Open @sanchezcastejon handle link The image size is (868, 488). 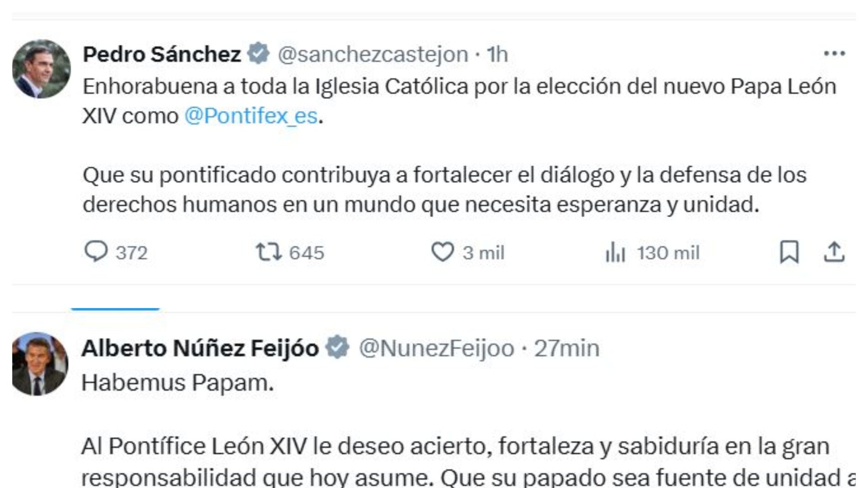click(x=373, y=54)
